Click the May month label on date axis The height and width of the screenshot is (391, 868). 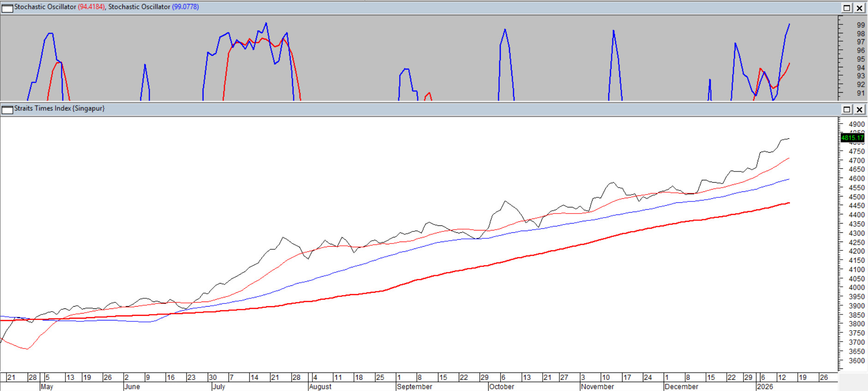point(47,386)
